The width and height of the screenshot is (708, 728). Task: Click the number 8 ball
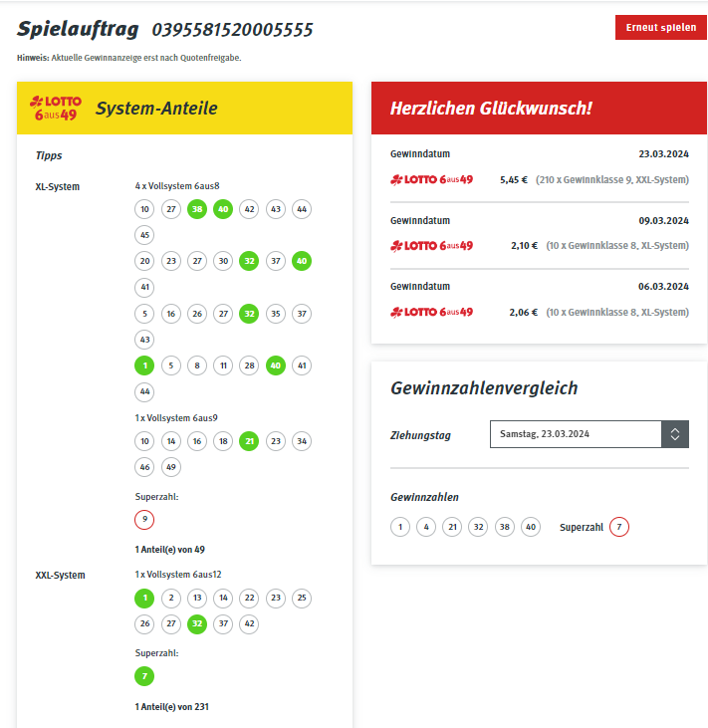[197, 365]
